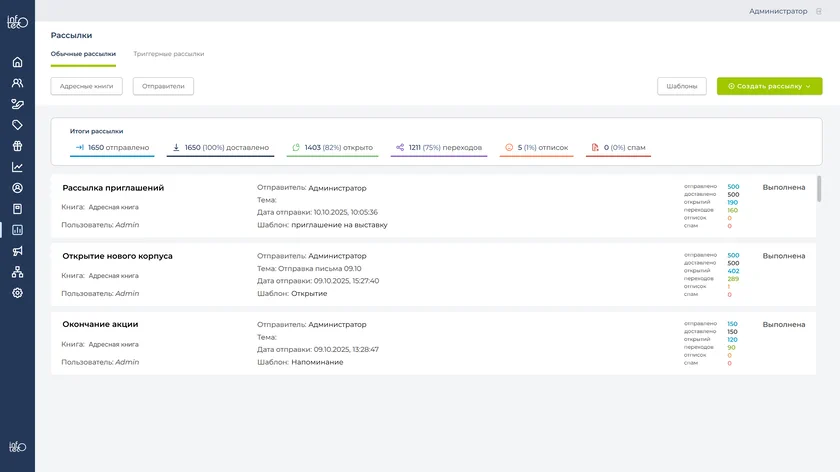Click the sad-face icon near 5 отписок
Viewport: 840px width, 472px height.
(509, 147)
